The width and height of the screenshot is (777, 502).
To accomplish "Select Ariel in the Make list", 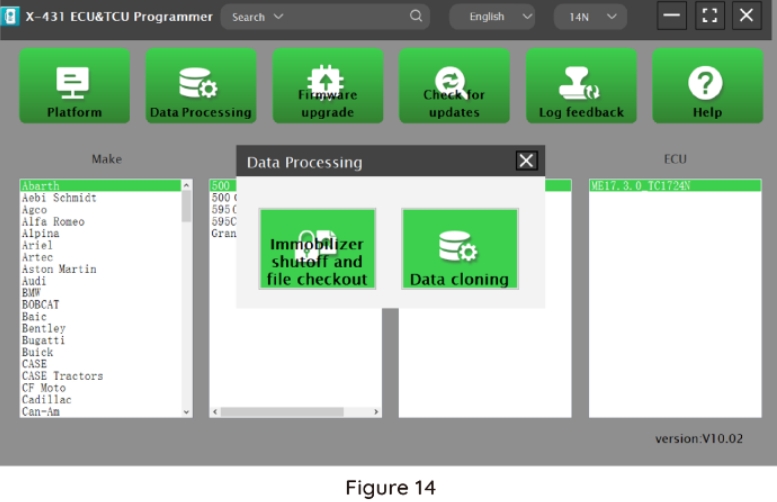I will 100,245.
